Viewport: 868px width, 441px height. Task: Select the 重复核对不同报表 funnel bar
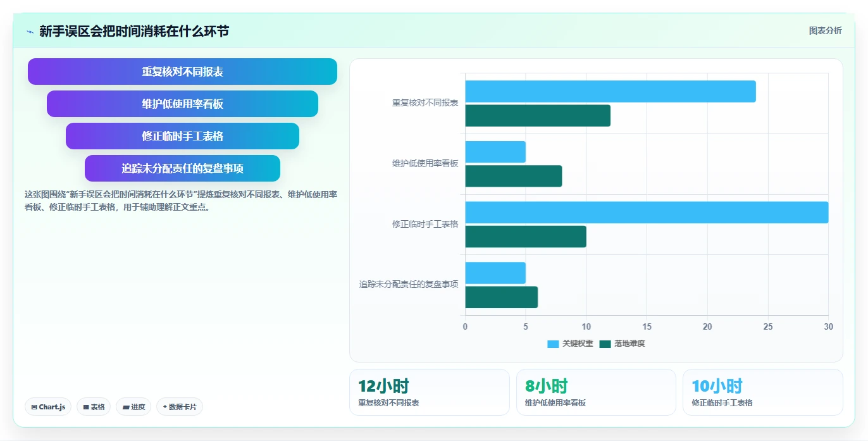point(182,71)
